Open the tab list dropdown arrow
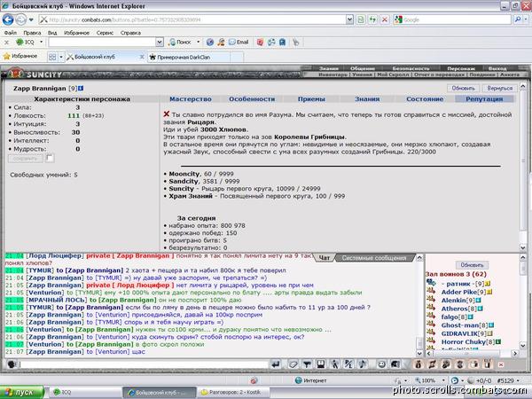Screen dimensions: 532x399 click(x=61, y=57)
